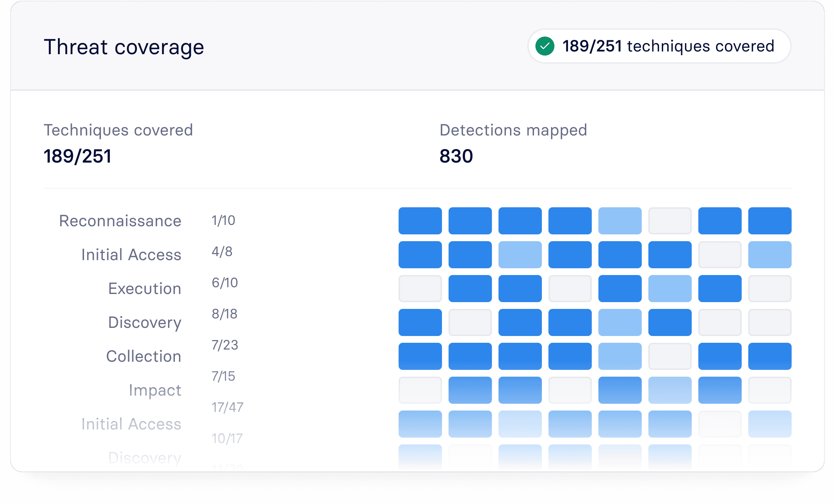The image size is (835, 504).
Task: Click last dark blue cell in Collection row
Action: 770,356
